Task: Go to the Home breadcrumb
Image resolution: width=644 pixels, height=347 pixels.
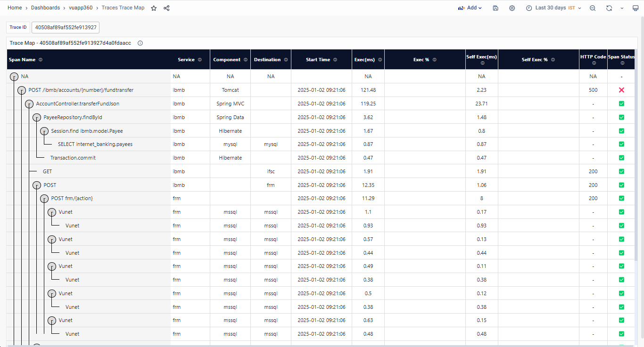Action: [x=15, y=8]
